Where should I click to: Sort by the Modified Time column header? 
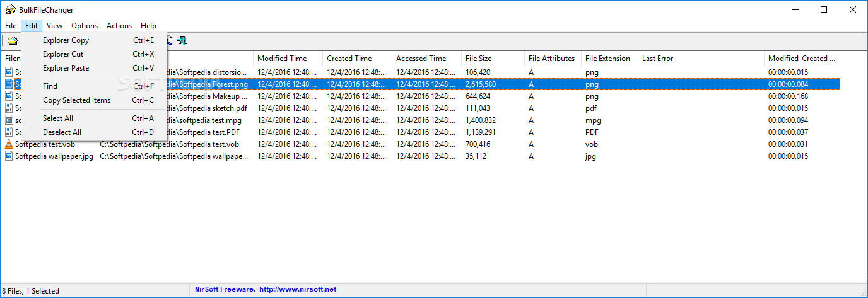pyautogui.click(x=288, y=59)
